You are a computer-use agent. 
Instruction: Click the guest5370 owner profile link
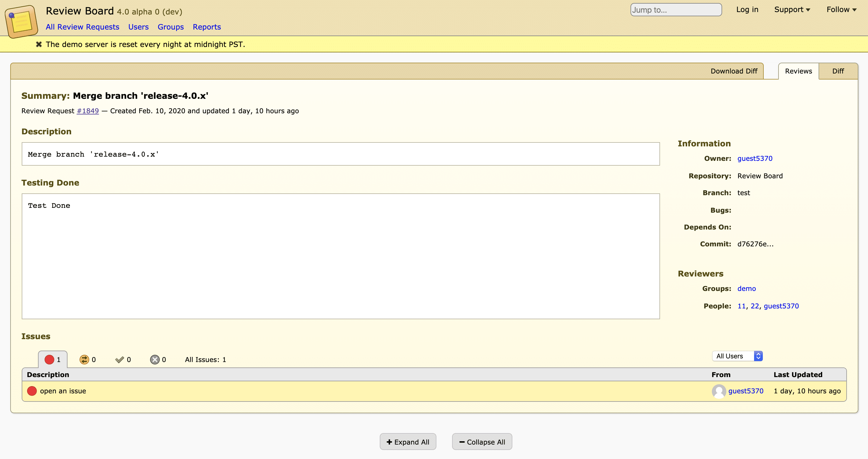pyautogui.click(x=756, y=158)
